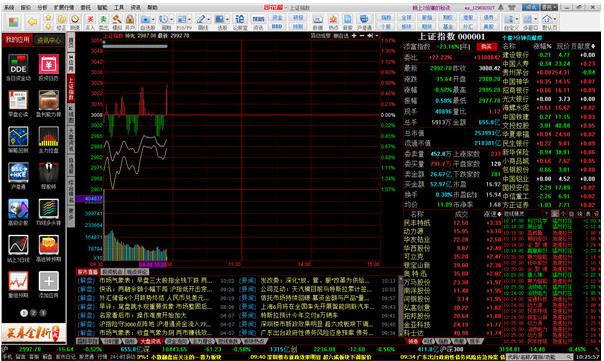Switch to the third app page dot
This screenshot has width=604, height=361.
point(43,313)
